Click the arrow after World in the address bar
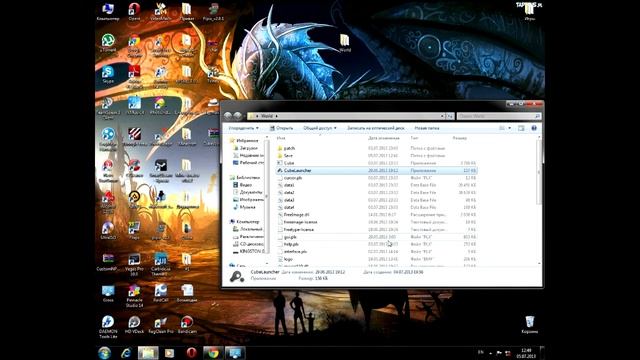Viewport: 640px width, 360px height. [277, 116]
